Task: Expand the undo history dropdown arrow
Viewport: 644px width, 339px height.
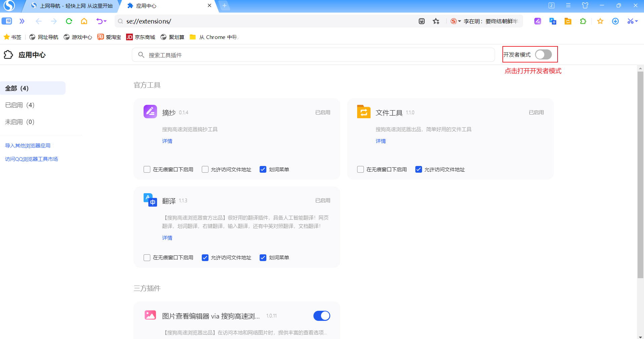Action: 105,21
